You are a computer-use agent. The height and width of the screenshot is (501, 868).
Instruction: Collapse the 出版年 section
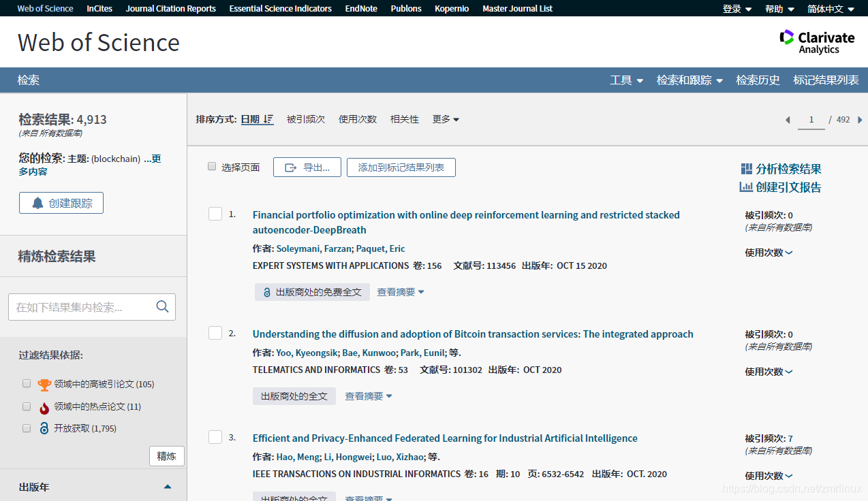(168, 487)
